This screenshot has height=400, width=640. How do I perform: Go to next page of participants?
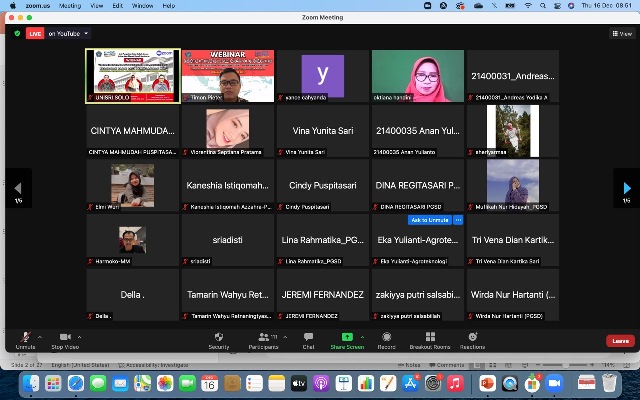[626, 187]
